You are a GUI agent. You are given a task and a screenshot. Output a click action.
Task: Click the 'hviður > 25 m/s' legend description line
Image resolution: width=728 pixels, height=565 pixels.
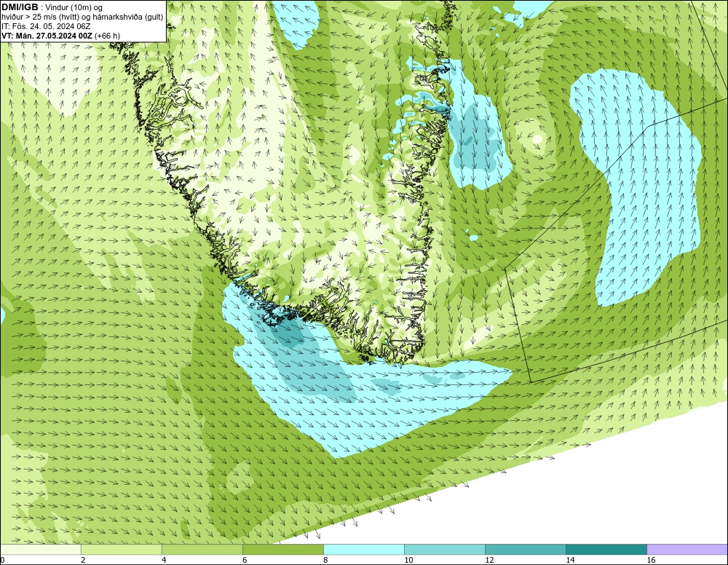click(82, 17)
